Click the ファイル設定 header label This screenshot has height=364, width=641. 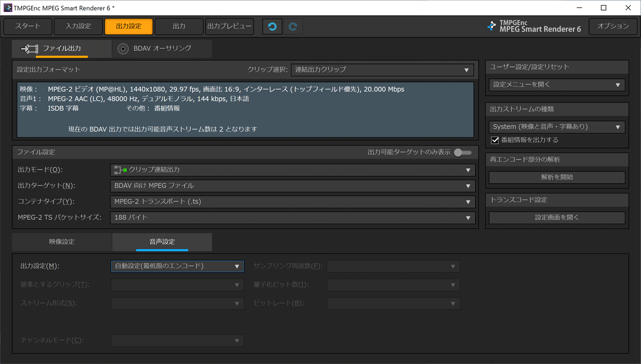tap(36, 152)
